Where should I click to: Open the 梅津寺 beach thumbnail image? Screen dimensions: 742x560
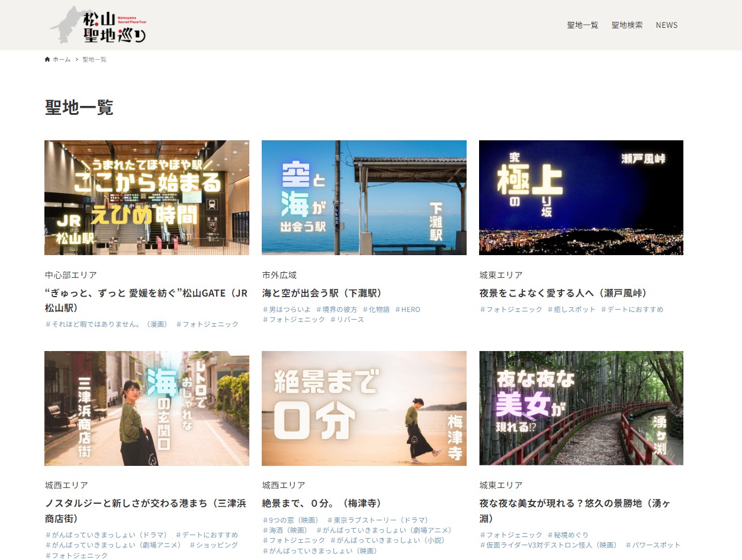pyautogui.click(x=364, y=408)
